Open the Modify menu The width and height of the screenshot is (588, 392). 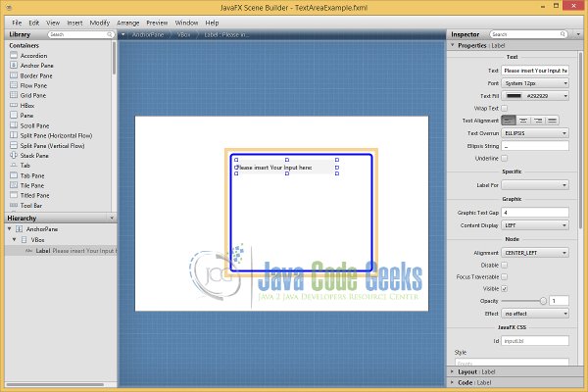100,23
